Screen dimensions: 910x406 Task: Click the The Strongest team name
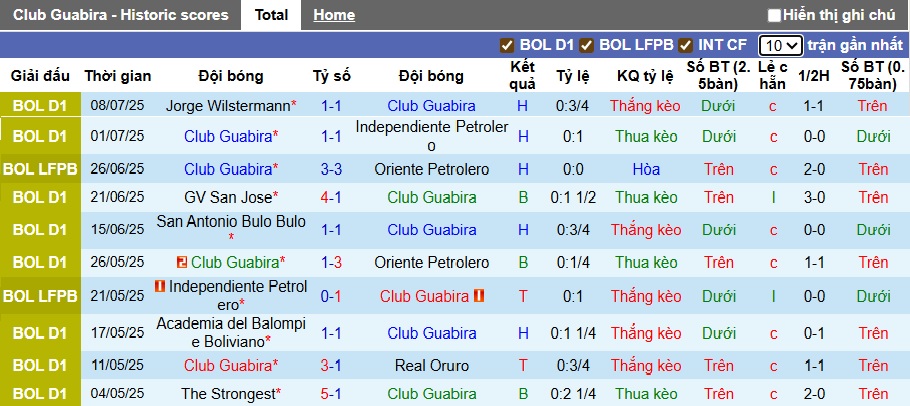[228, 394]
